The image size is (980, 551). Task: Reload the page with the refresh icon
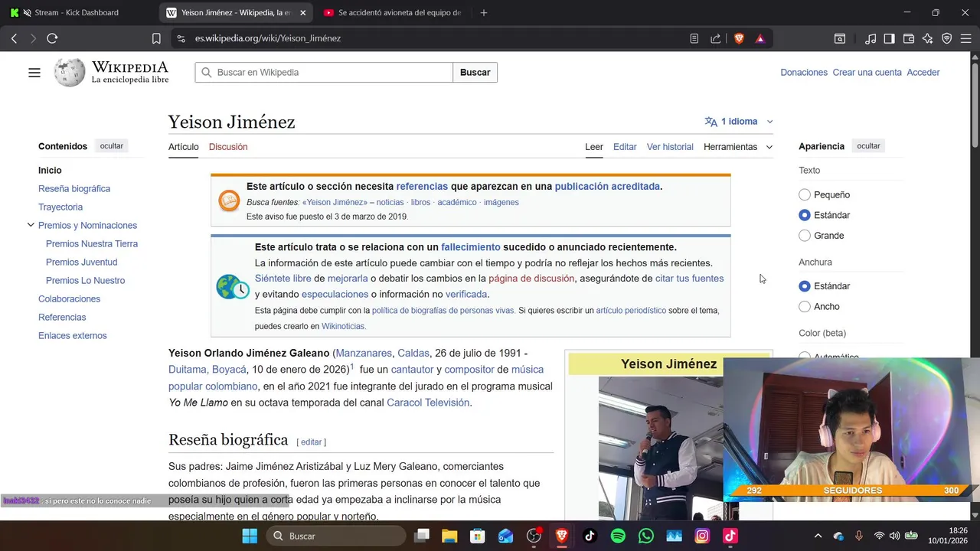point(52,38)
